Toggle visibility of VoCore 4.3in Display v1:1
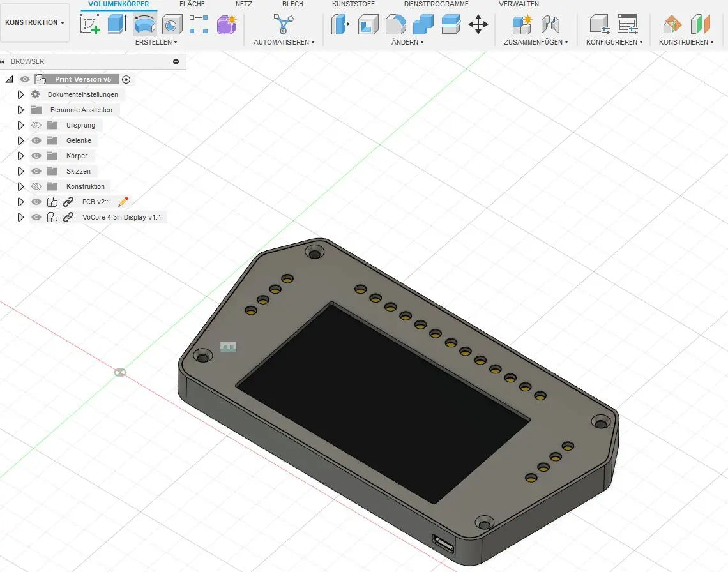The image size is (728, 572). (x=36, y=217)
